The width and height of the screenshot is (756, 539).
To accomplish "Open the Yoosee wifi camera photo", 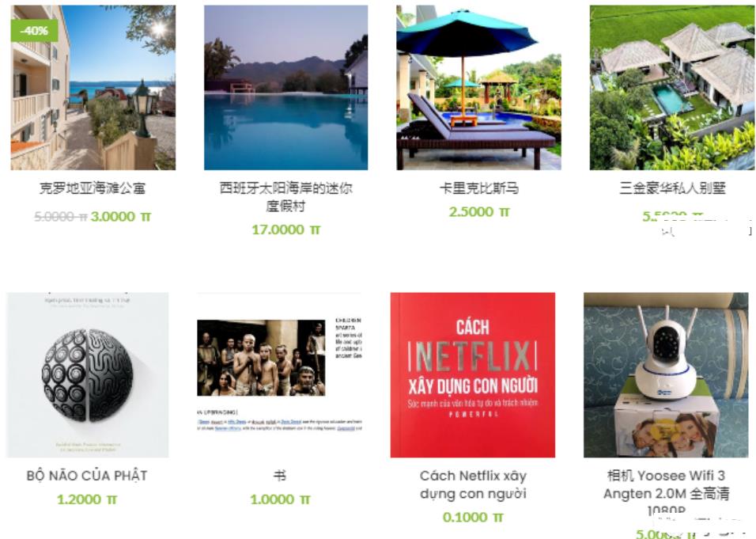I will [x=666, y=374].
